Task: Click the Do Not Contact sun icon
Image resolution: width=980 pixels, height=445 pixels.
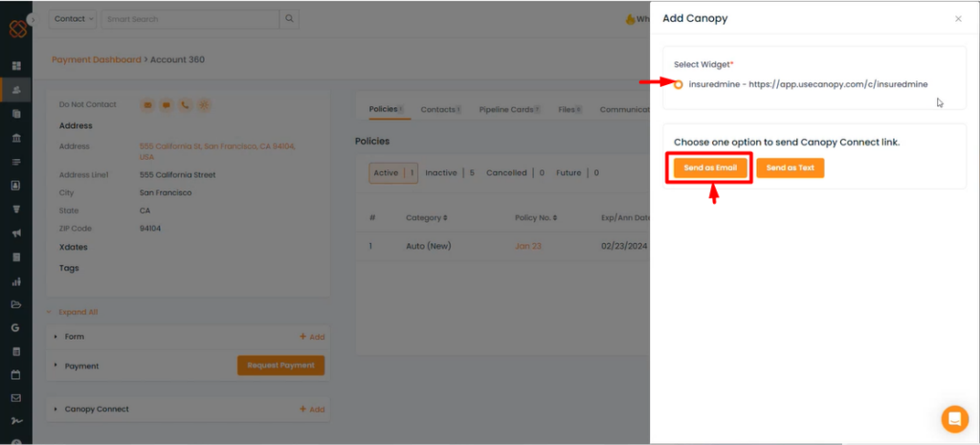Action: coord(204,105)
